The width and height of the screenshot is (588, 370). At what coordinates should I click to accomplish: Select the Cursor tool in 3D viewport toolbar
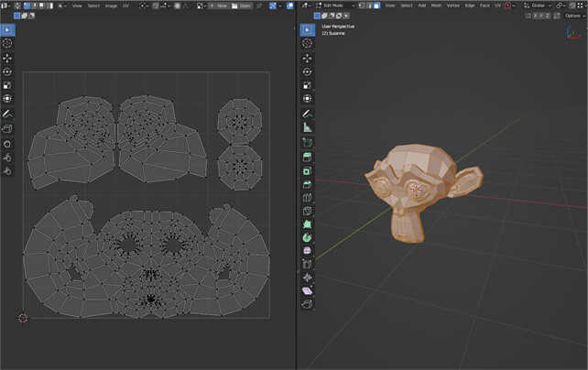(307, 43)
